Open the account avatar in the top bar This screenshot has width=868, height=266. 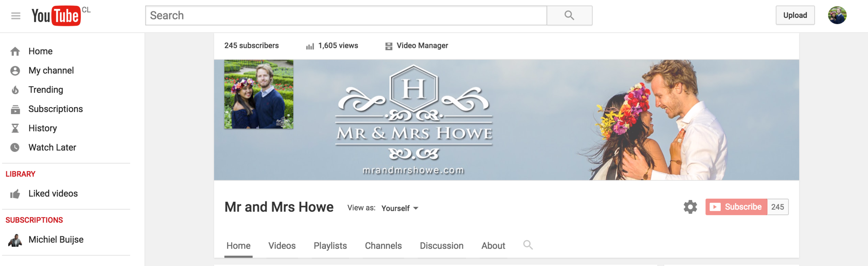click(x=837, y=15)
